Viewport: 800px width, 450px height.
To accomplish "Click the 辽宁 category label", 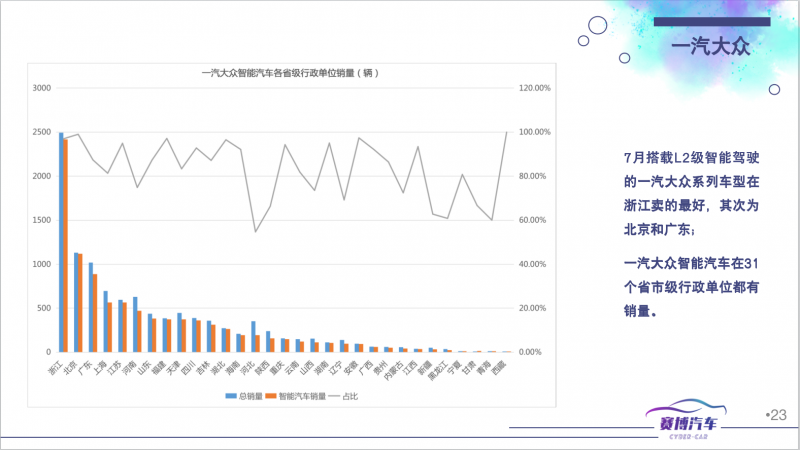I will pos(337,367).
